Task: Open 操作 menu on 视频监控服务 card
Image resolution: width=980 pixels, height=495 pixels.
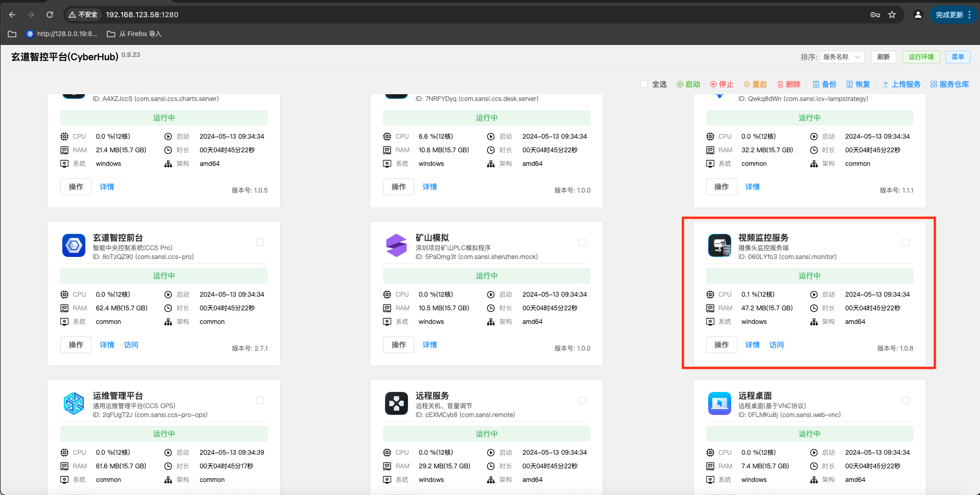Action: (721, 345)
